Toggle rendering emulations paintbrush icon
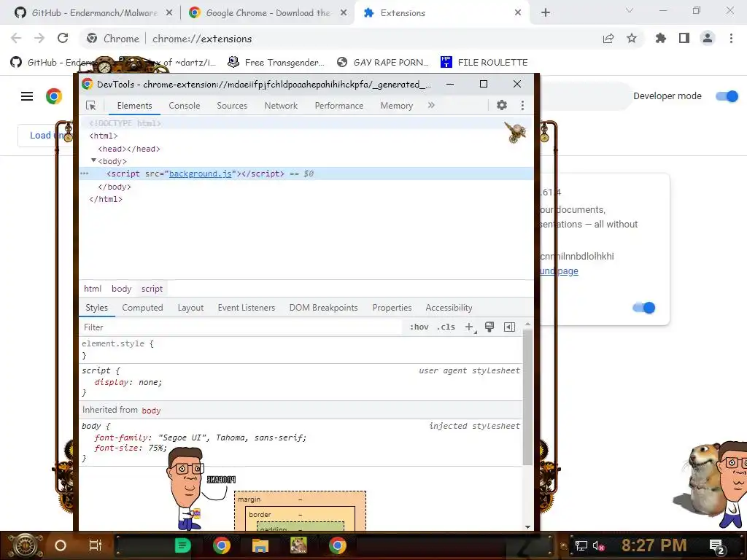 click(x=489, y=327)
